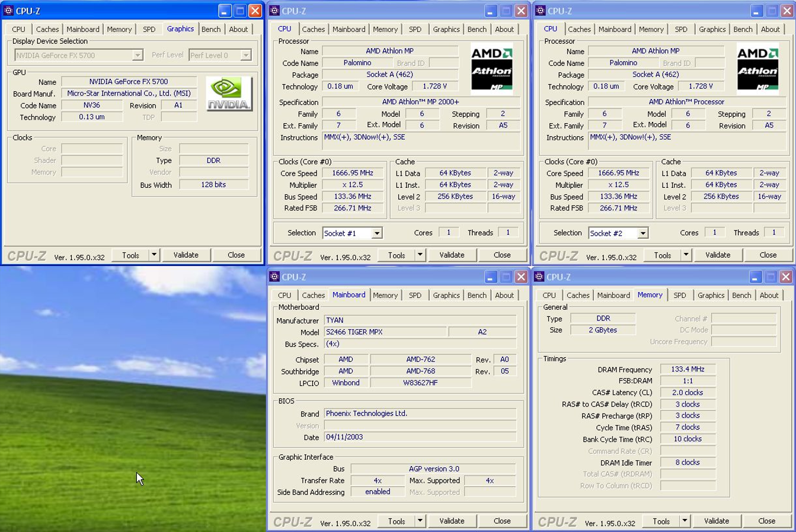Switch to the Graphics tab in the Mainboard window
The width and height of the screenshot is (796, 532).
click(446, 295)
